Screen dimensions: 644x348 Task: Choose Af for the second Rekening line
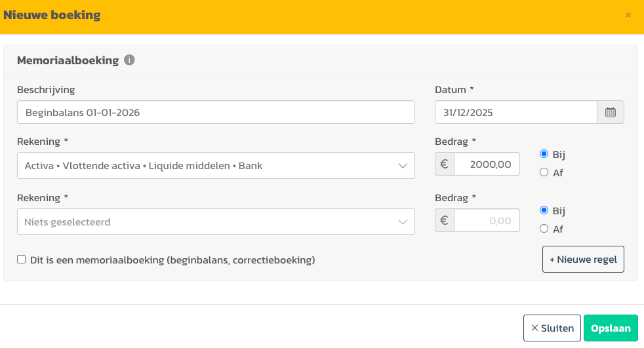[x=544, y=229]
